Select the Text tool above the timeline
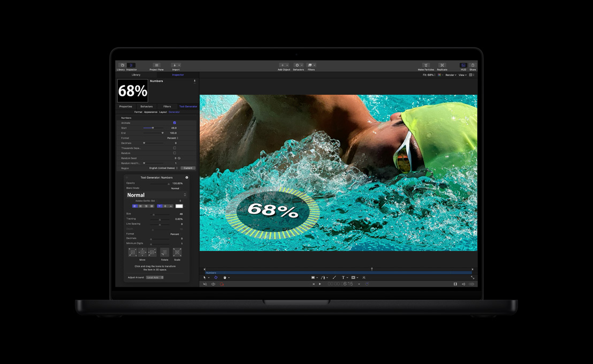Image resolution: width=593 pixels, height=364 pixels. point(343,277)
